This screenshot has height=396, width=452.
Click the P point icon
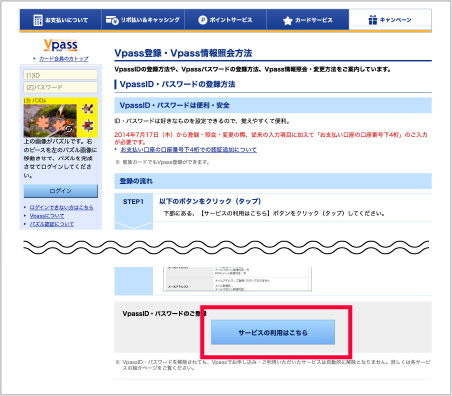click(203, 20)
